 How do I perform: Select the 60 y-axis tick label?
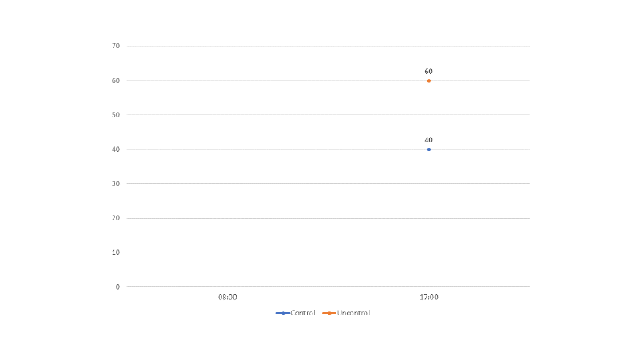116,80
